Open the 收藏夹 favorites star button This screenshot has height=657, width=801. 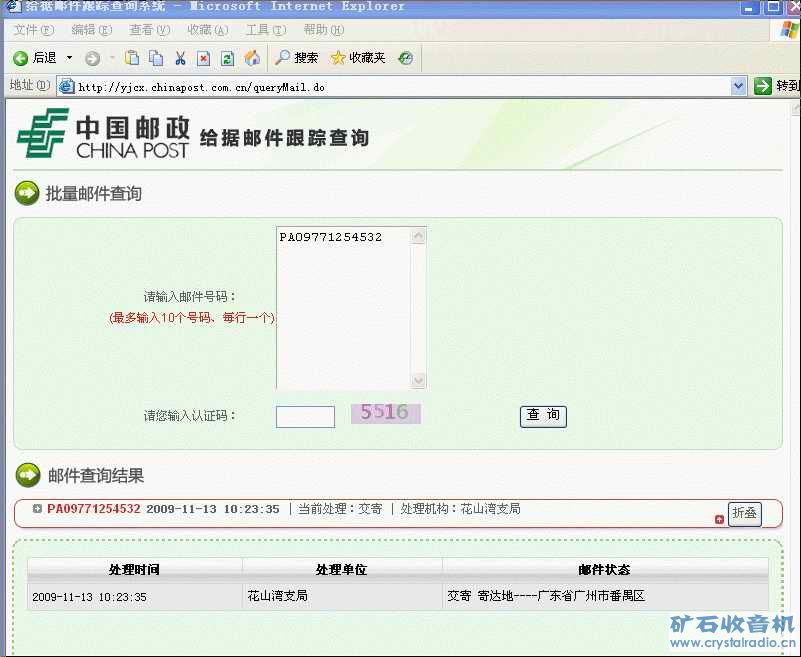pyautogui.click(x=358, y=58)
